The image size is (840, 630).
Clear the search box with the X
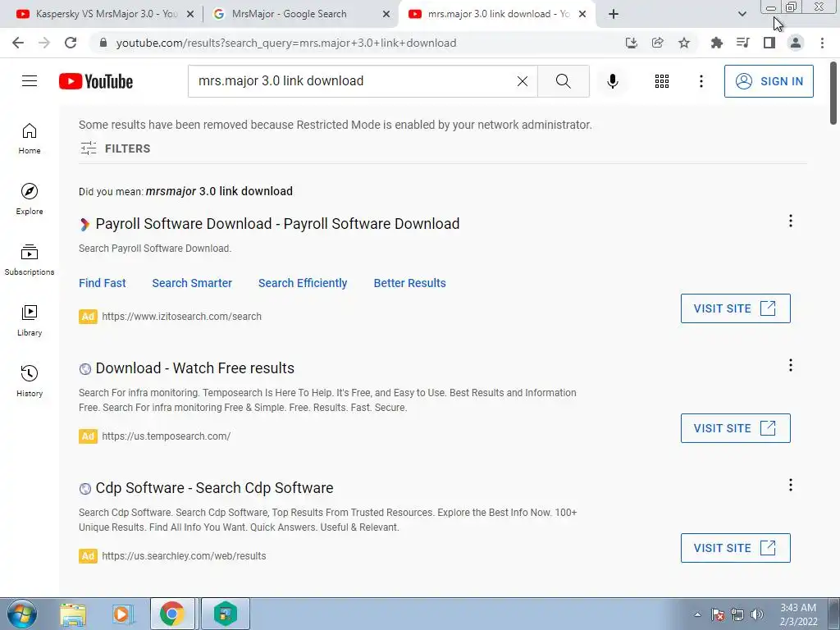click(523, 81)
